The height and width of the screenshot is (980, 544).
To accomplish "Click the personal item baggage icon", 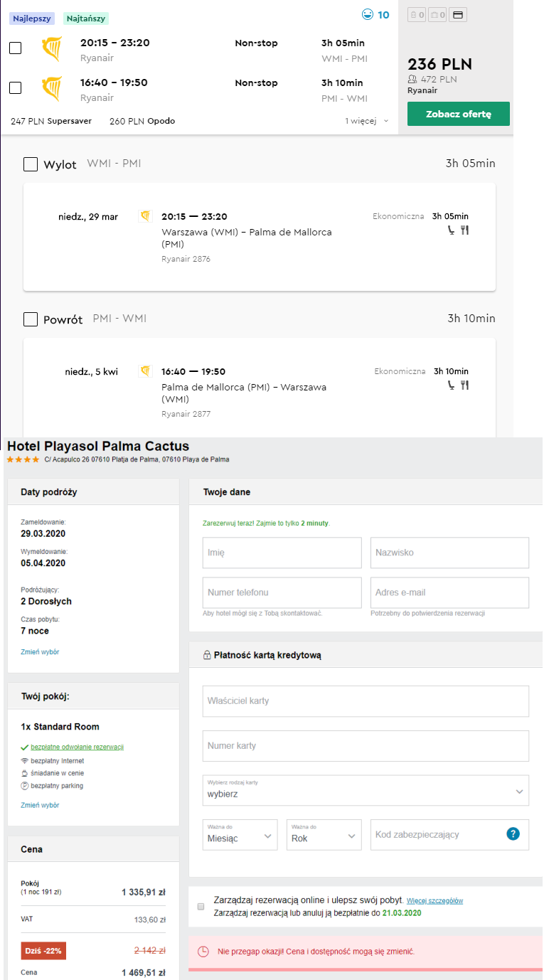I will click(x=416, y=14).
